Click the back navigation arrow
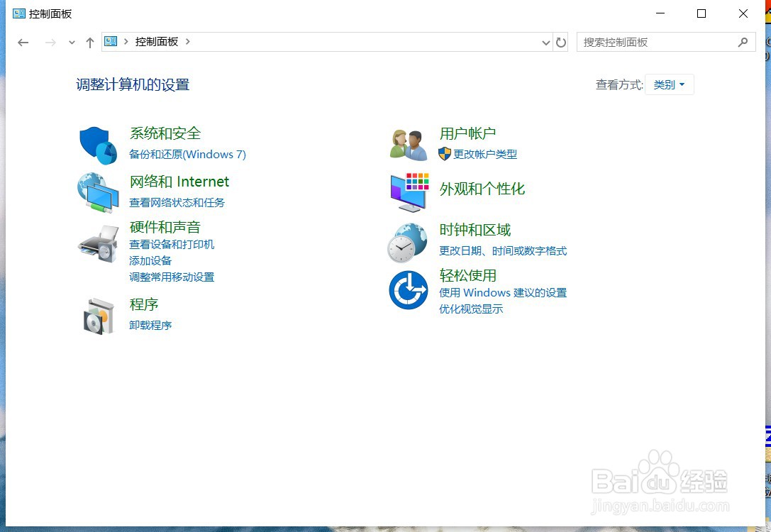The width and height of the screenshot is (771, 532). pyautogui.click(x=23, y=42)
